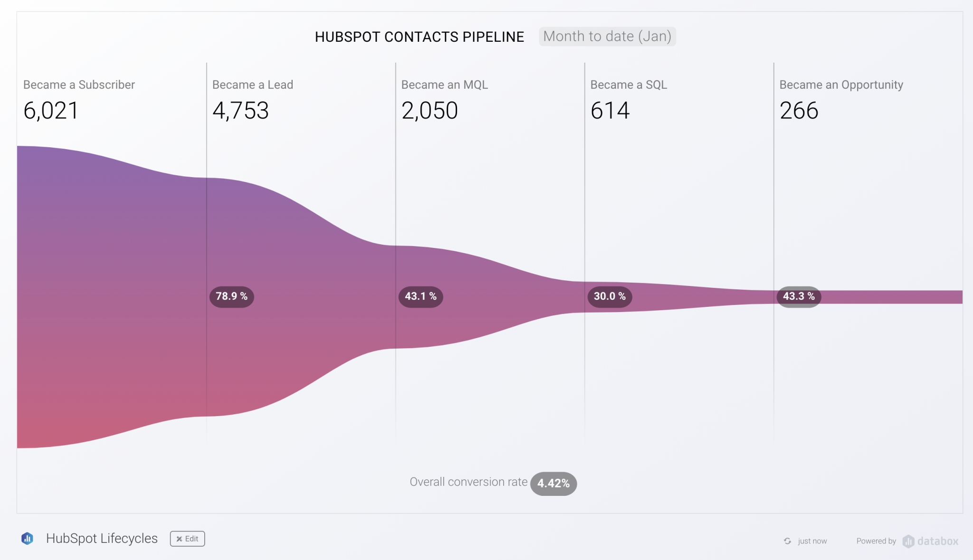Click the databox hexagon logo icon

tap(909, 541)
